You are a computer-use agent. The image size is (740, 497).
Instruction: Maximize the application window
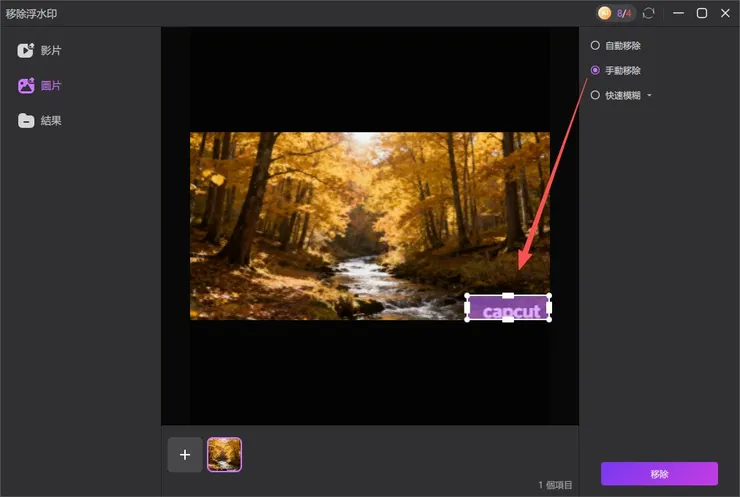coord(702,13)
